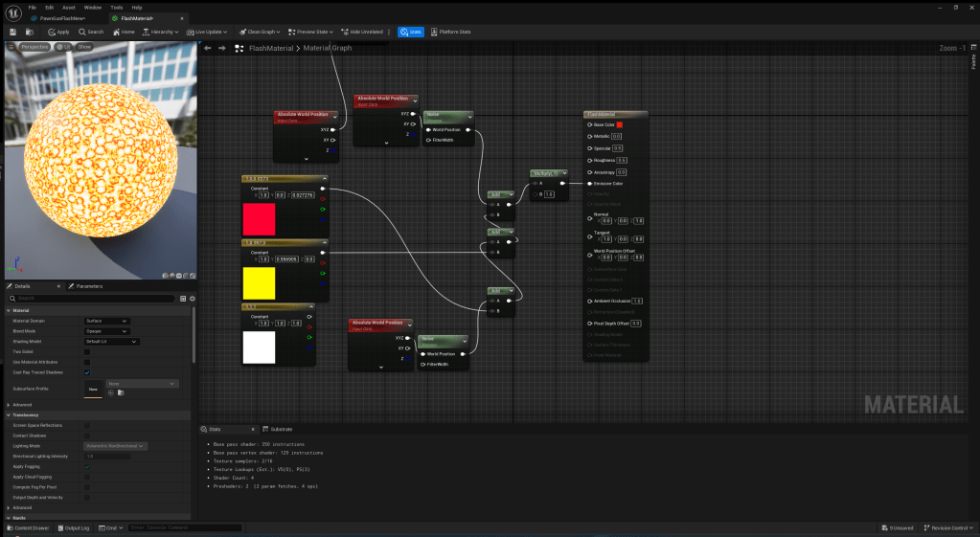980x537 pixels.
Task: Open the Details panel settings gear
Action: pos(192,299)
